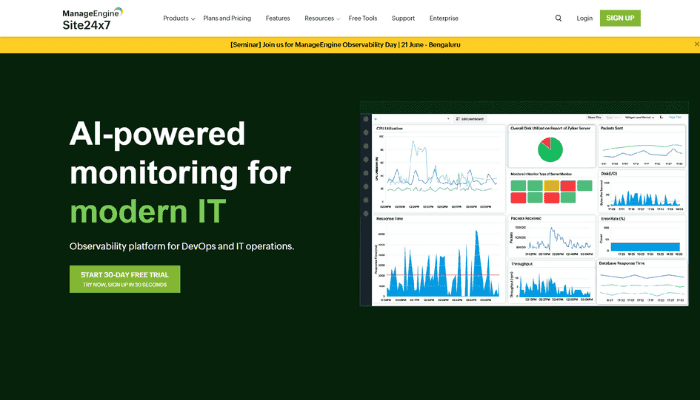Expand the Products menu chevron
This screenshot has height=400, width=700.
tap(193, 19)
